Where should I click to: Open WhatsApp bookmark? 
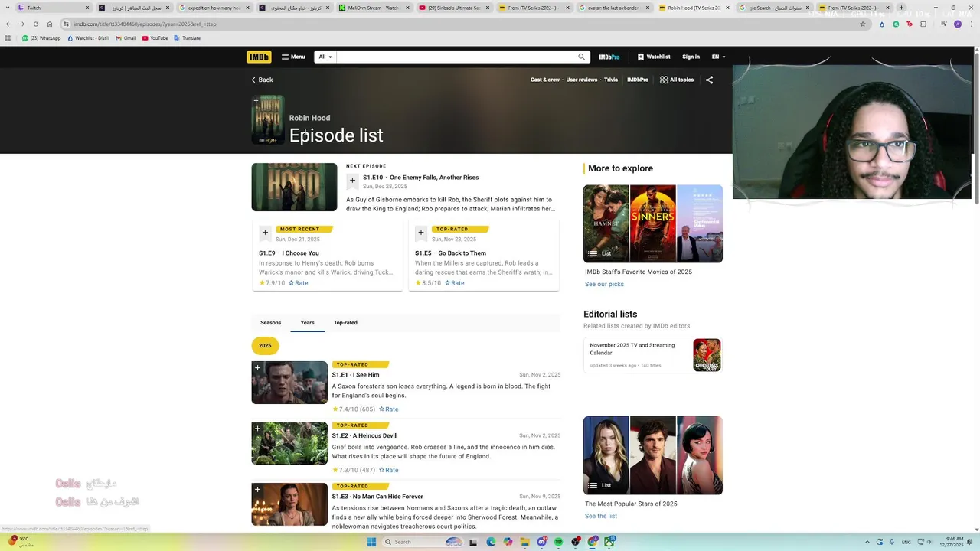[x=41, y=38]
